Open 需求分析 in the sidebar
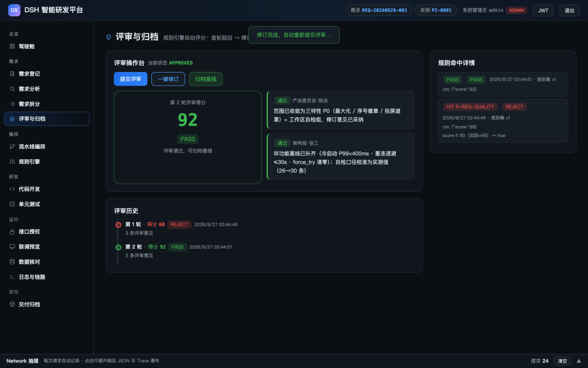 coord(46,89)
